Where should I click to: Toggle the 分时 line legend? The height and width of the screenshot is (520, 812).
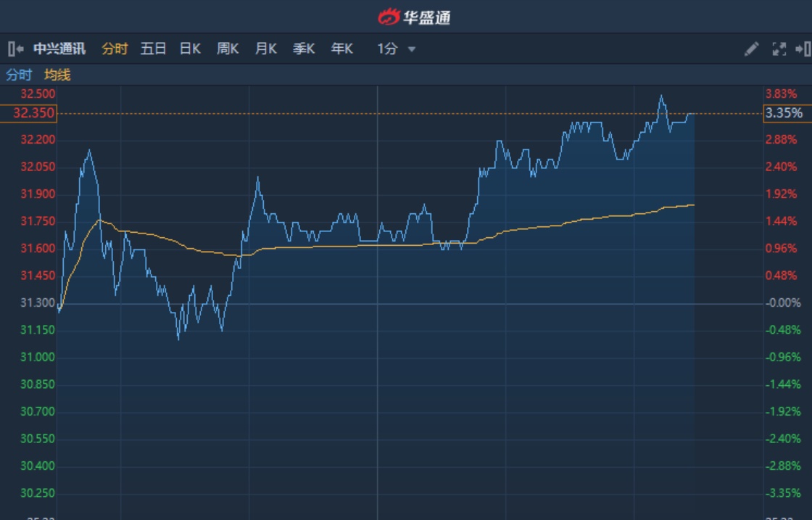(x=19, y=75)
